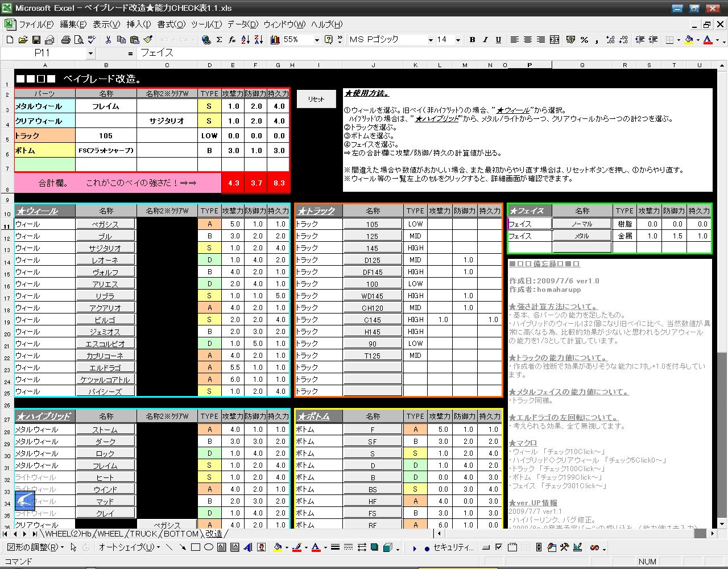This screenshot has width=728, height=569.
Task: Expand the fill color dropdown arrow
Action: coord(698,40)
